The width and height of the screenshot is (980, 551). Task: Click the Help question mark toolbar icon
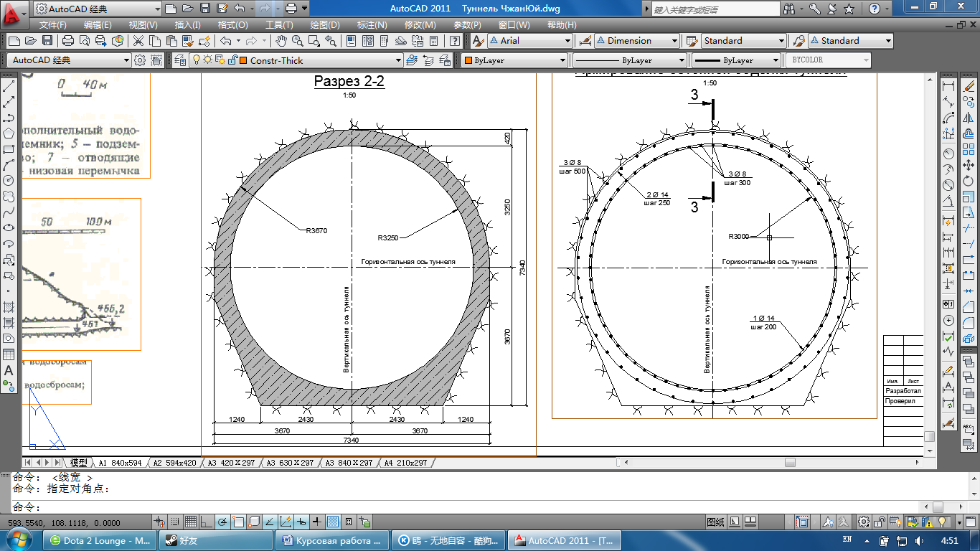point(454,41)
